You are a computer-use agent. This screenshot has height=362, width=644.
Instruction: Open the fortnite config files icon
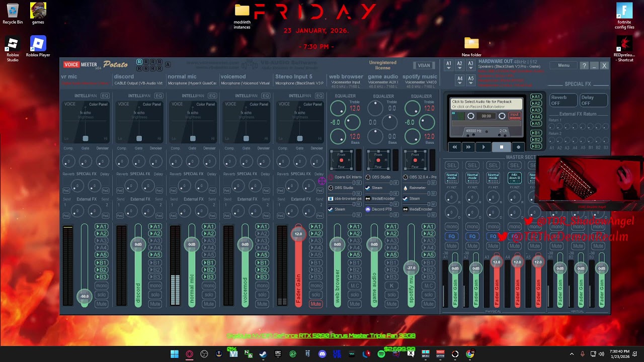click(x=624, y=16)
